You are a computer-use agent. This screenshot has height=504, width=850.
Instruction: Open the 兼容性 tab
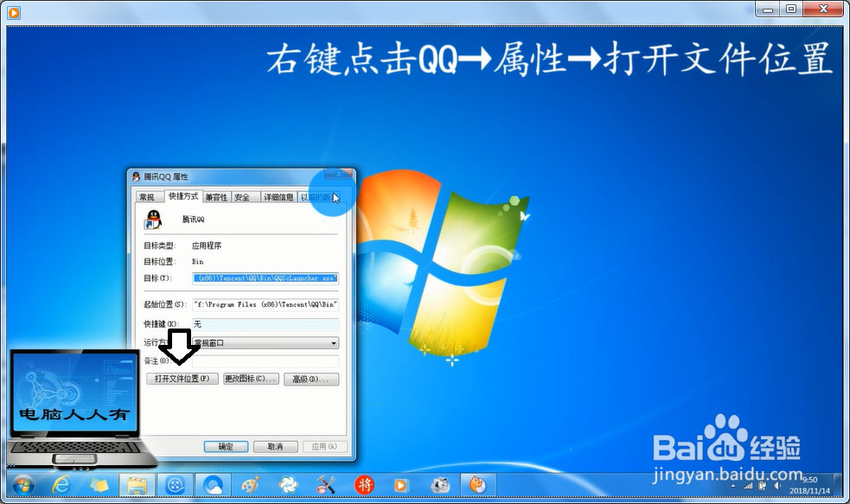pyautogui.click(x=216, y=197)
